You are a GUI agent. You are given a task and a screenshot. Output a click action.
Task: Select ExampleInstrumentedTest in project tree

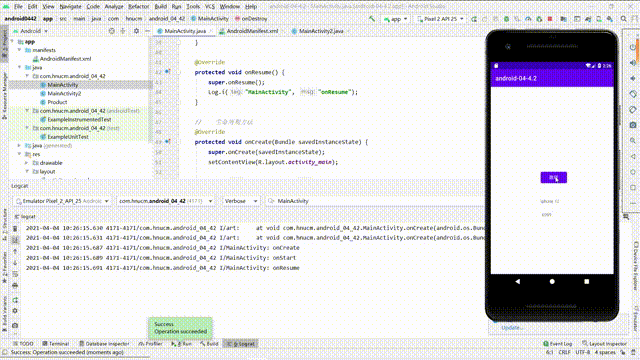[x=79, y=120]
